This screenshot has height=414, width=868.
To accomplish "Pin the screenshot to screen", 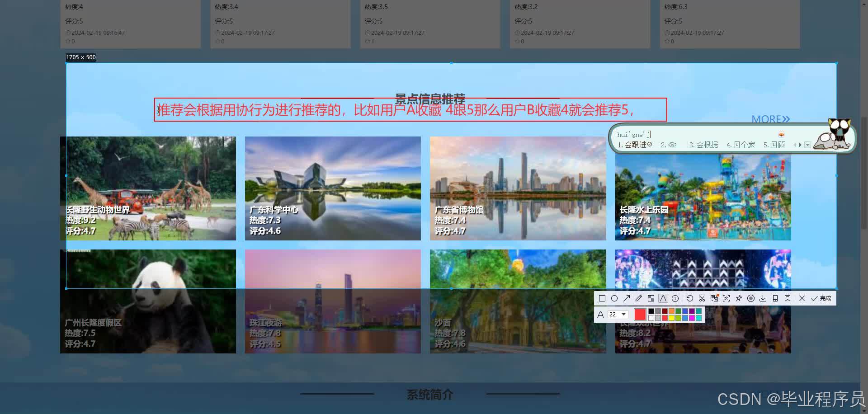I will (x=739, y=298).
